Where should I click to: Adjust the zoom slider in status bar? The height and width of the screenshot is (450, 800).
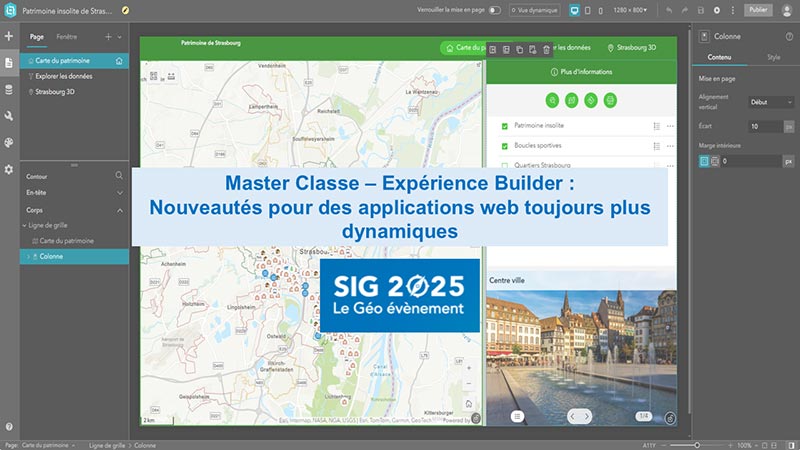point(697,445)
